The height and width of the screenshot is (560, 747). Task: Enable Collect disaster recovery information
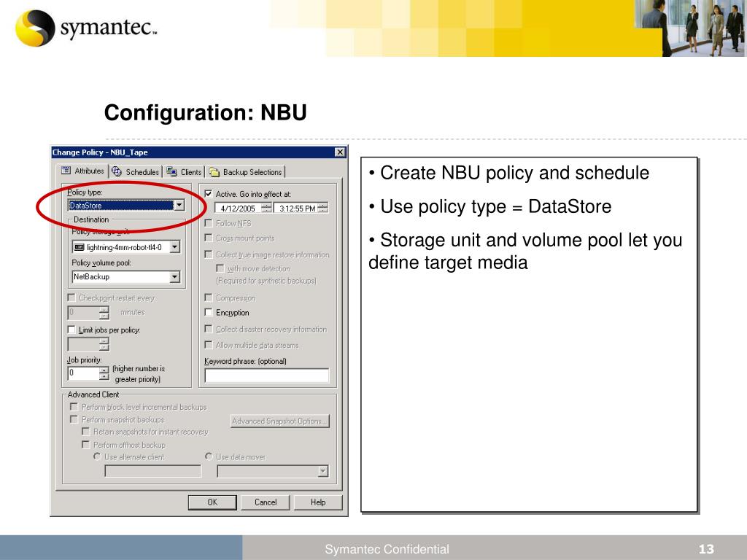tap(208, 329)
